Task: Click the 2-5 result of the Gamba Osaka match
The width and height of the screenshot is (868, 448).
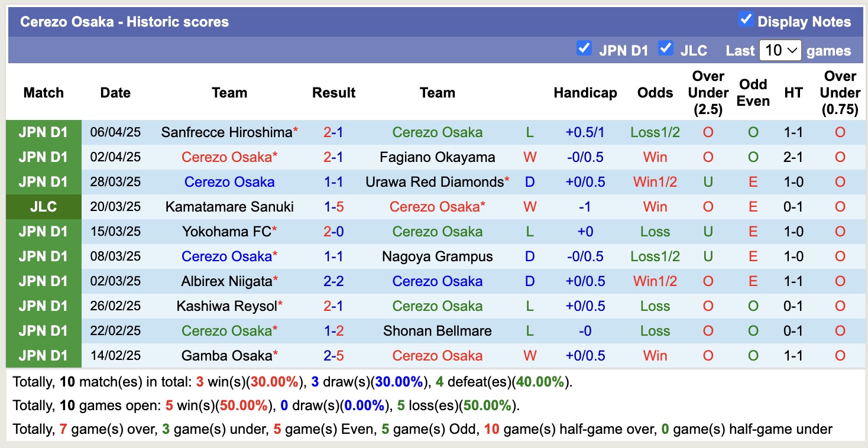Action: click(x=334, y=355)
